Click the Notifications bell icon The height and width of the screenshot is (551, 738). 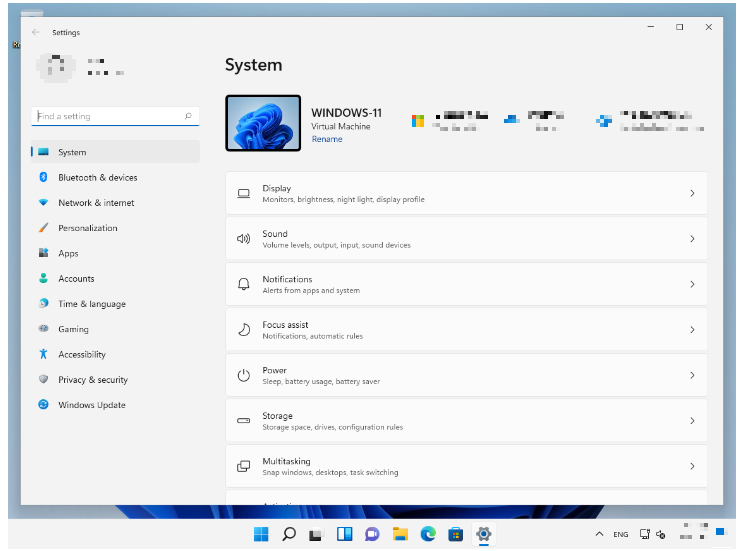pos(243,284)
